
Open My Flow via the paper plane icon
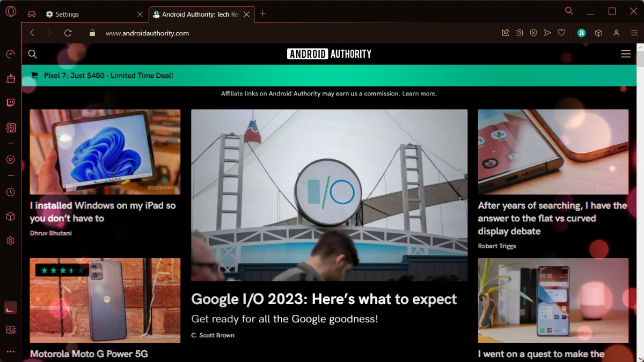point(547,33)
